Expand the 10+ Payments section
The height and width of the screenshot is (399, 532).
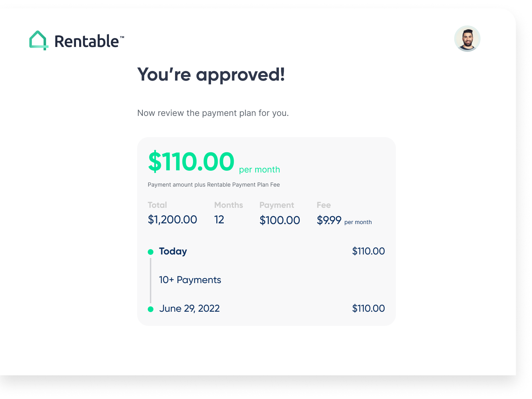point(190,280)
